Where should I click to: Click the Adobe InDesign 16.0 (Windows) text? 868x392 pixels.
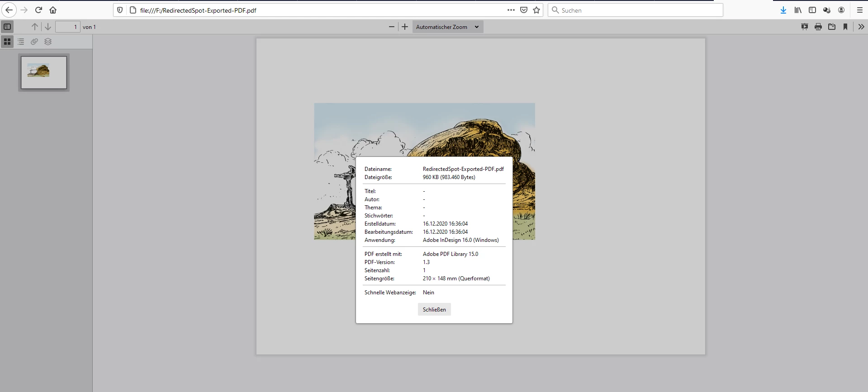coord(461,240)
